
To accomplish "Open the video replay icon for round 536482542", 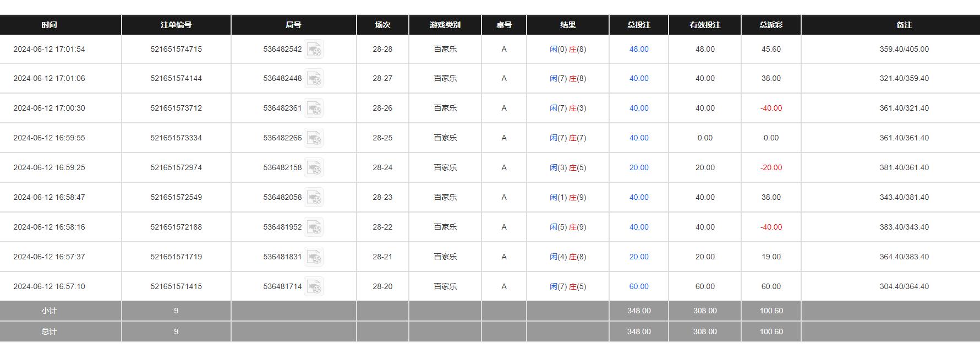I will (x=315, y=49).
